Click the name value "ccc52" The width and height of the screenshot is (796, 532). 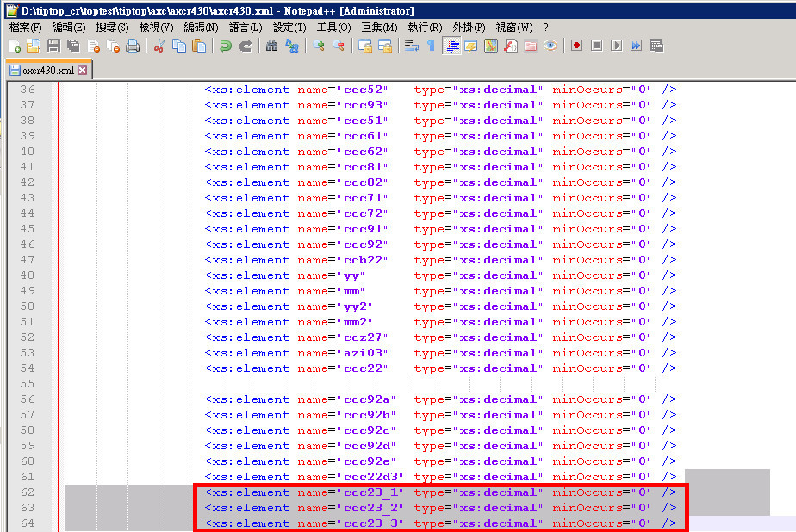coord(363,90)
